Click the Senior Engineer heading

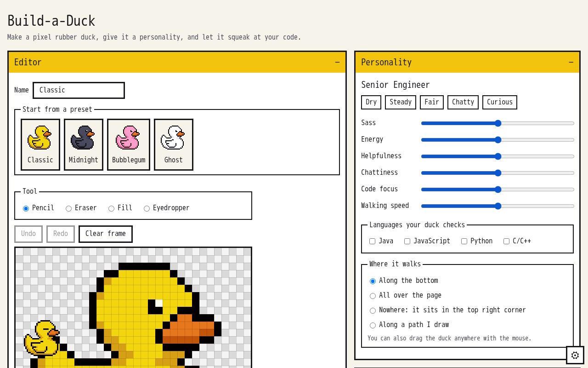pos(396,85)
